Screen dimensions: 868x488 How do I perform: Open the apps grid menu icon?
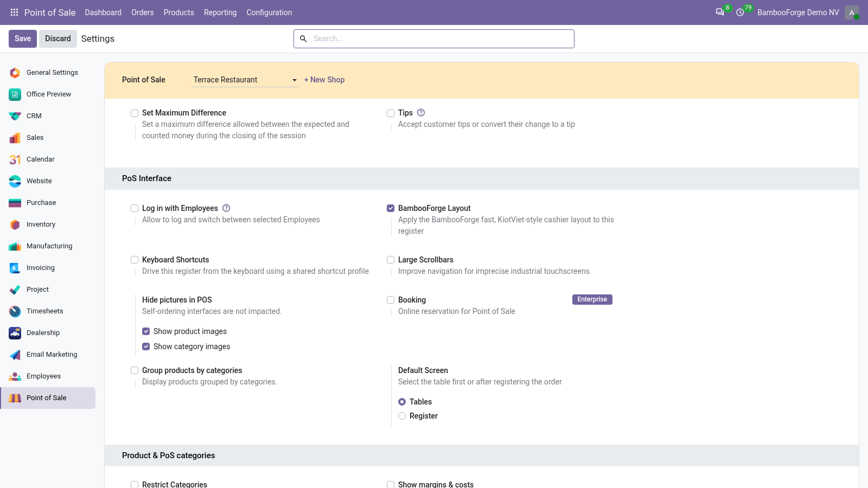[x=14, y=12]
